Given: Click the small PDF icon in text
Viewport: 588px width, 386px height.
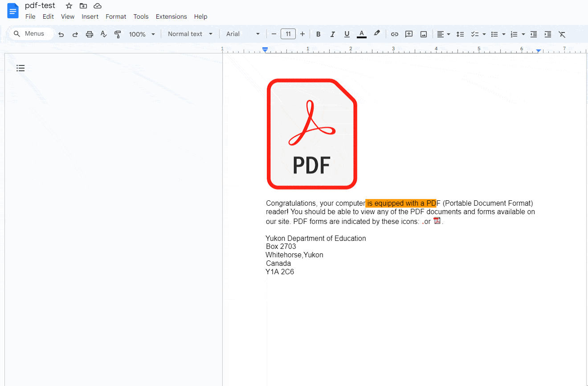Looking at the screenshot, I should [x=437, y=220].
